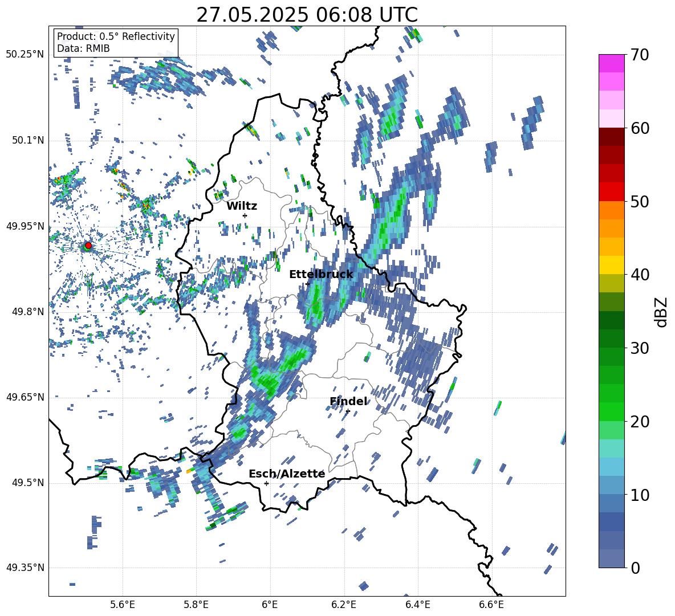Click the 5.6°E longitude label

(x=123, y=605)
